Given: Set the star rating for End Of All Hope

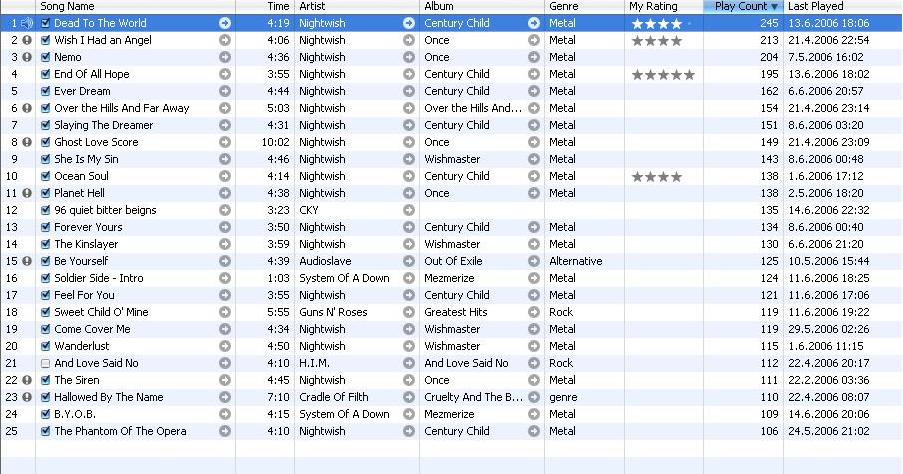Looking at the screenshot, I should pyautogui.click(x=663, y=74).
